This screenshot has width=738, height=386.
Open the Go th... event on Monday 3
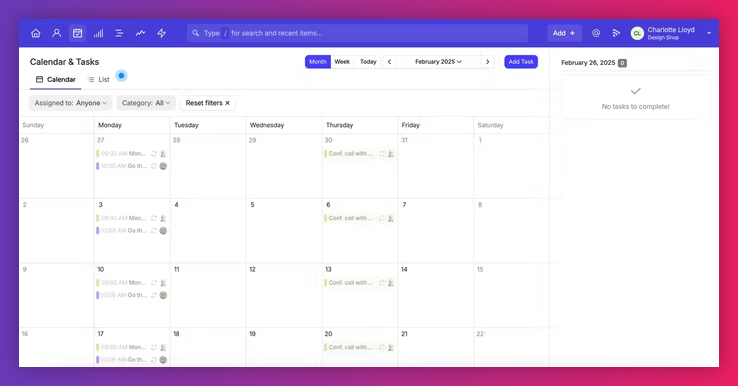[x=132, y=231]
